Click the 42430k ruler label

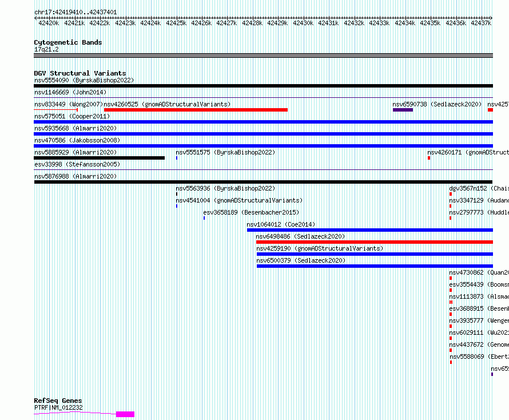[303, 23]
